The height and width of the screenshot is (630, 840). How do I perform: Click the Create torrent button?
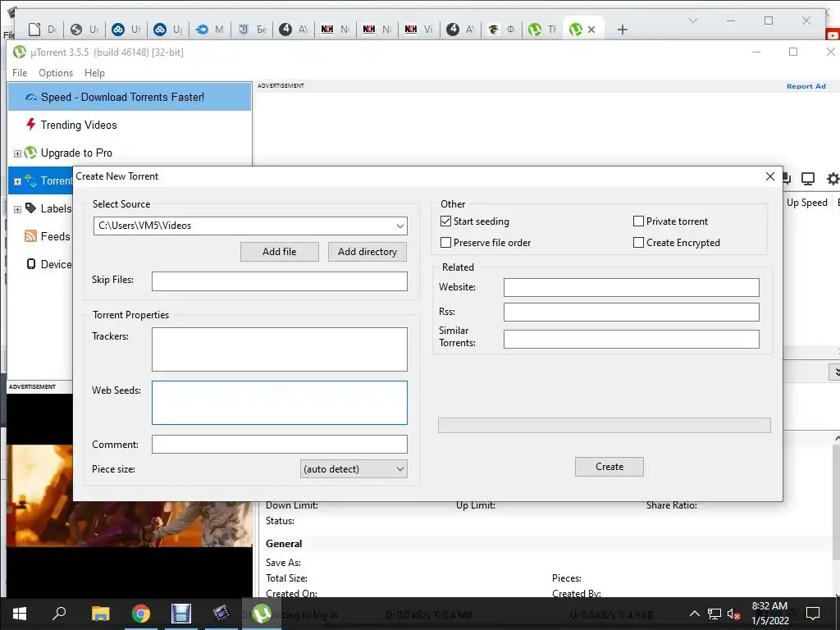[x=609, y=467]
